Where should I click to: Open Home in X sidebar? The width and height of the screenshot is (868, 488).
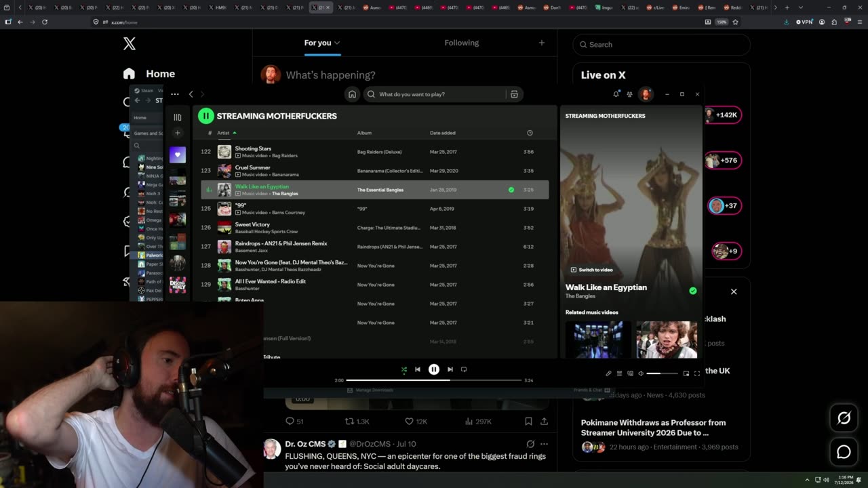point(149,74)
